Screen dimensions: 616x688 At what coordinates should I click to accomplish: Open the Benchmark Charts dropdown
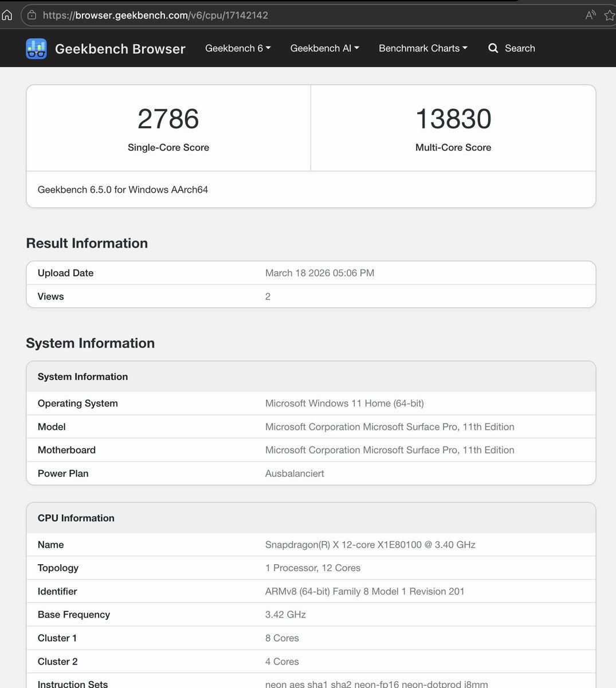click(x=423, y=48)
